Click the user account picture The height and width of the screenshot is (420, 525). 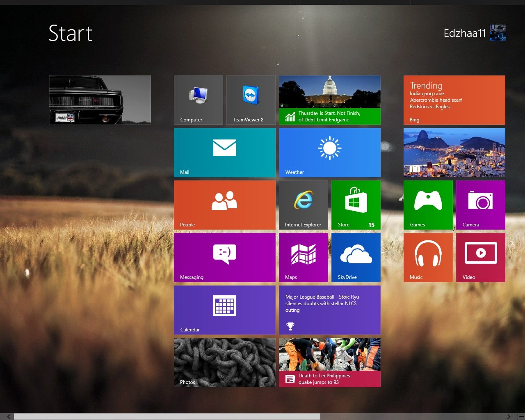tap(498, 33)
